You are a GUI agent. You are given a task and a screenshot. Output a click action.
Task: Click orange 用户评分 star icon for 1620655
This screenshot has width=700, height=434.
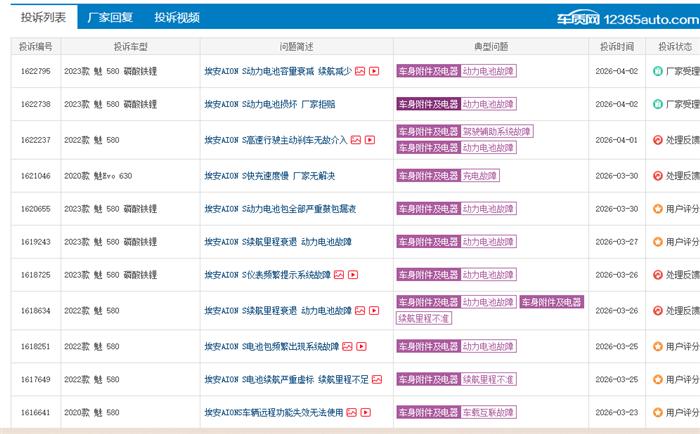(x=657, y=209)
